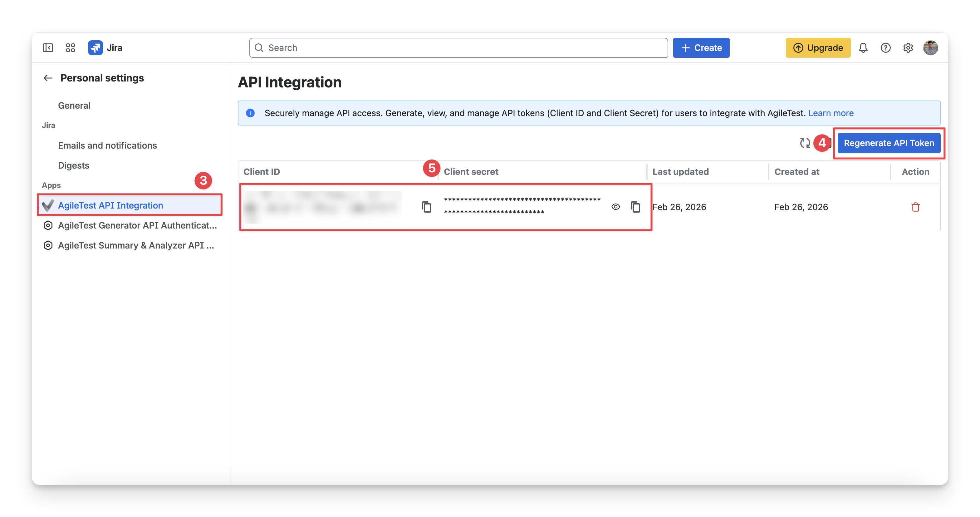Click the Upgrade button
The height and width of the screenshot is (517, 980).
(x=818, y=47)
